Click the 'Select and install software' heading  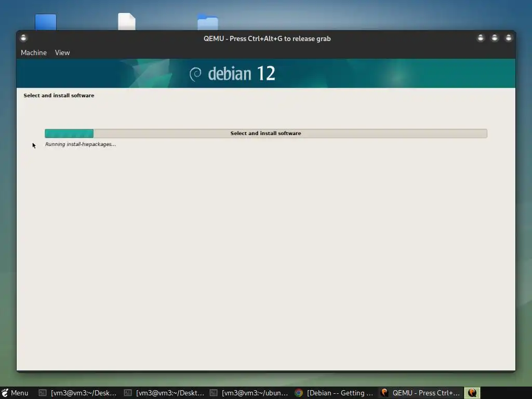coord(59,96)
